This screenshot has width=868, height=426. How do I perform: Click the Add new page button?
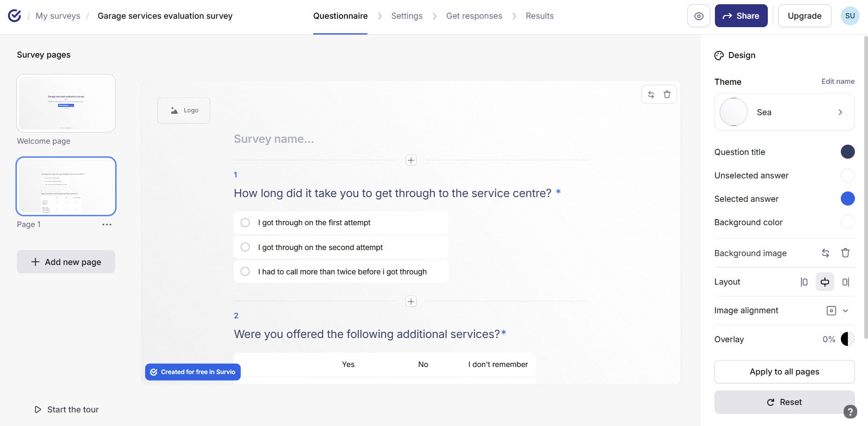click(x=66, y=262)
